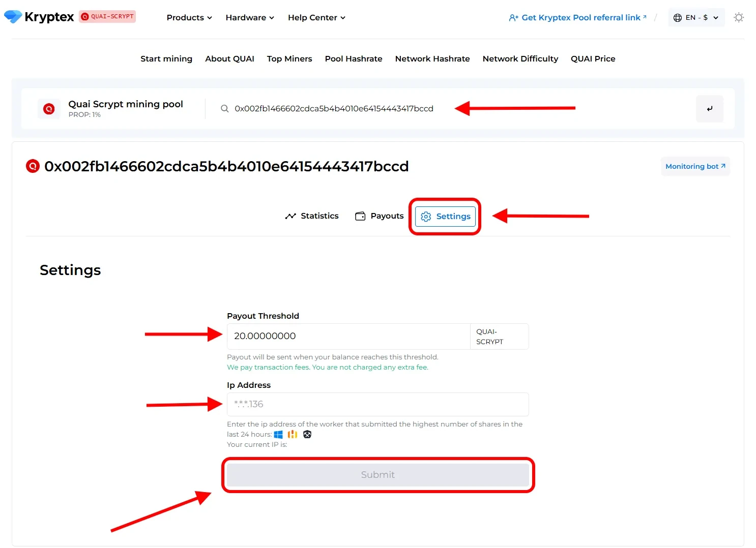Click the Quai Scrypt pool red logo
Image resolution: width=756 pixels, height=548 pixels.
coord(49,108)
